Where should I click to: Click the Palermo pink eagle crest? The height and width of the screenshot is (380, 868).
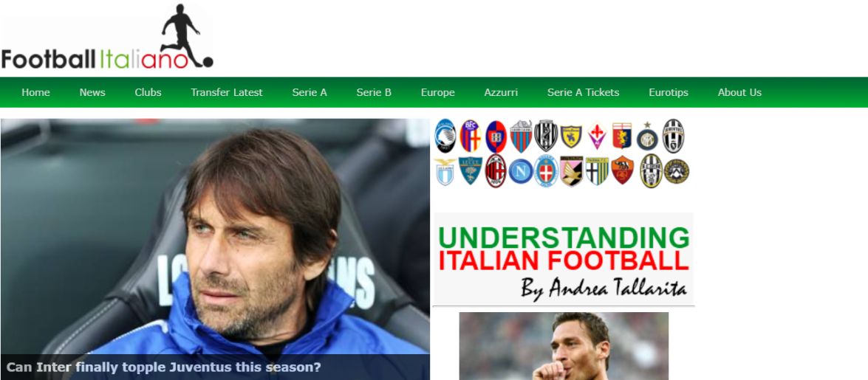(571, 171)
